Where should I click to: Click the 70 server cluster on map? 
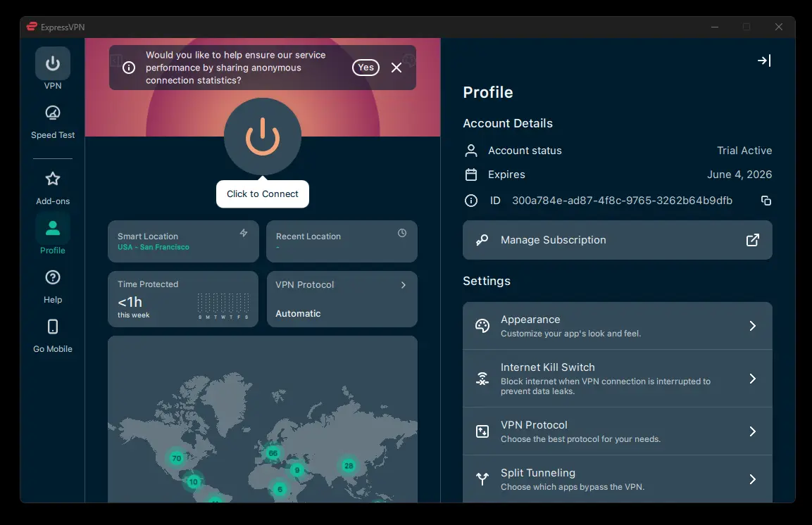point(177,458)
